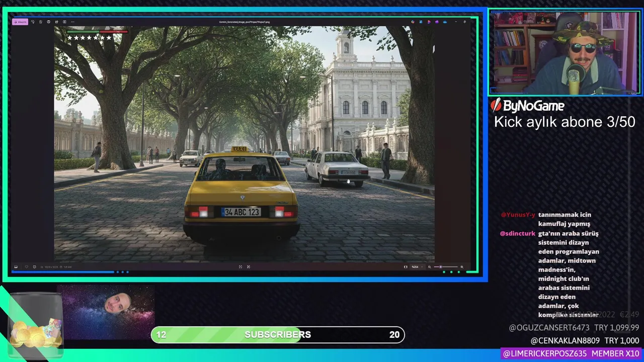Click the @LIMERICKERPOSZ635 member banner
The height and width of the screenshot is (362, 644).
pos(571,354)
